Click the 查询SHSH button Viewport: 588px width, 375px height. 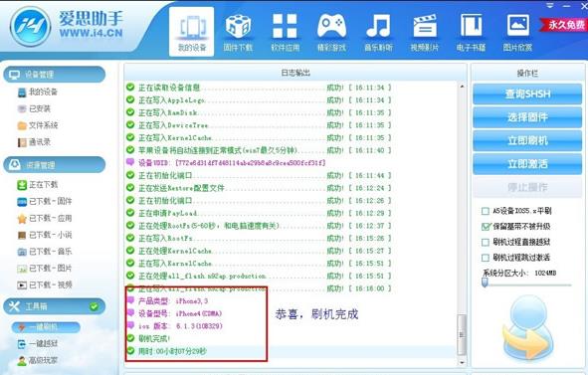pyautogui.click(x=527, y=94)
